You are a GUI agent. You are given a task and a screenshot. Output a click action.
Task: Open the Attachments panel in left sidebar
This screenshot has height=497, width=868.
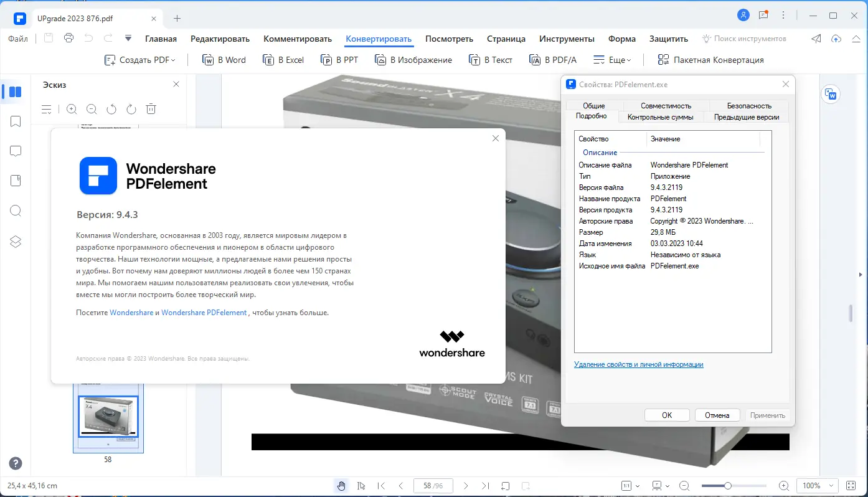pyautogui.click(x=16, y=181)
